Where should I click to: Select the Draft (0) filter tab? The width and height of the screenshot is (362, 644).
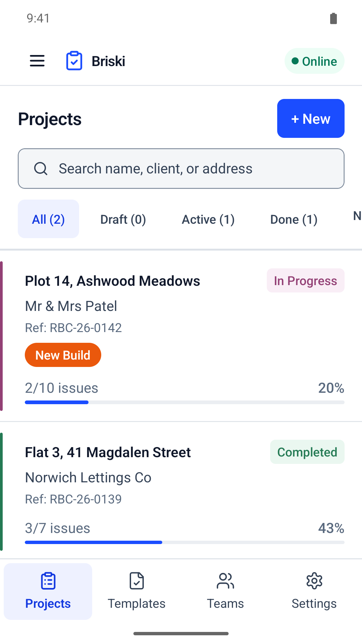[123, 219]
